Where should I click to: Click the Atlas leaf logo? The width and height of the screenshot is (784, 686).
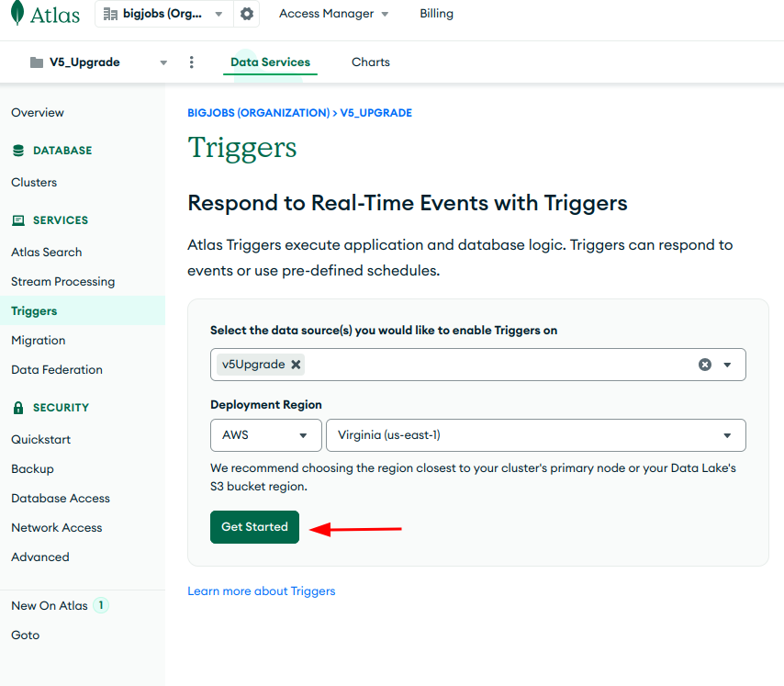17,14
